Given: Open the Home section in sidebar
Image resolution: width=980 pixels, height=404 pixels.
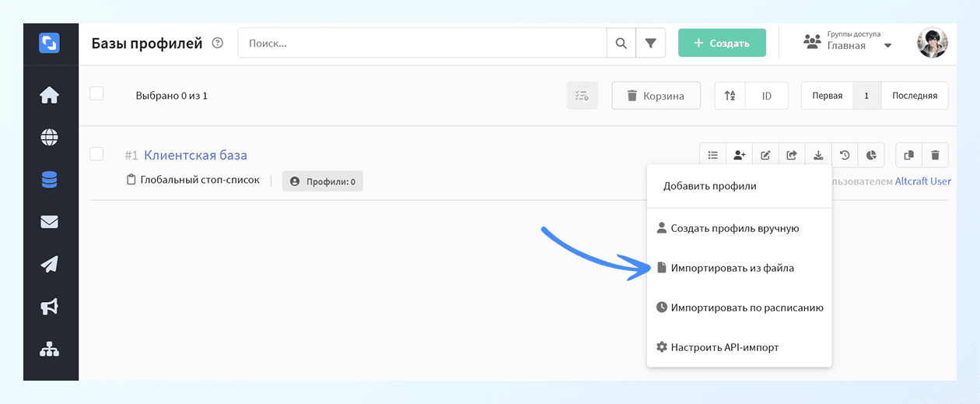Looking at the screenshot, I should (x=50, y=96).
